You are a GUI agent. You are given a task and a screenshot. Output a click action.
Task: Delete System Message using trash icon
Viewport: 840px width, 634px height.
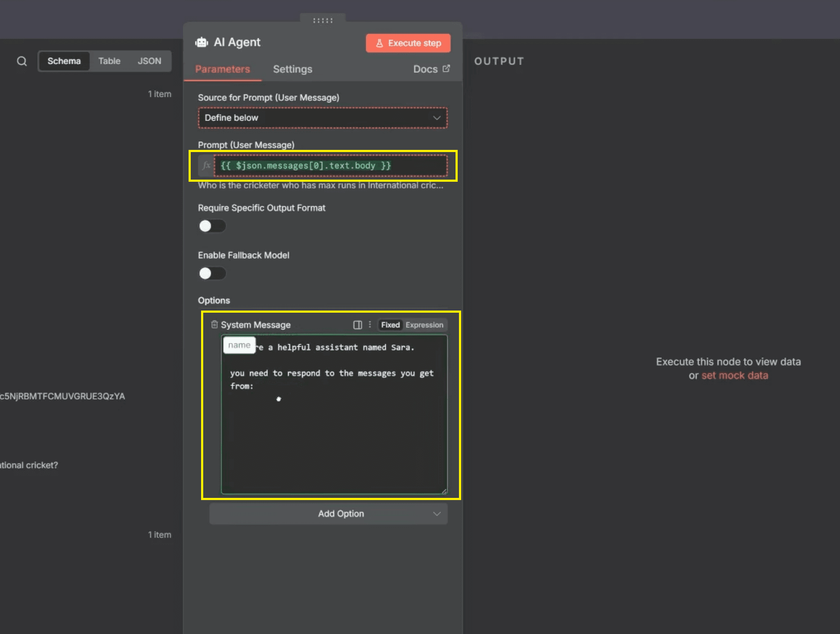click(x=214, y=324)
